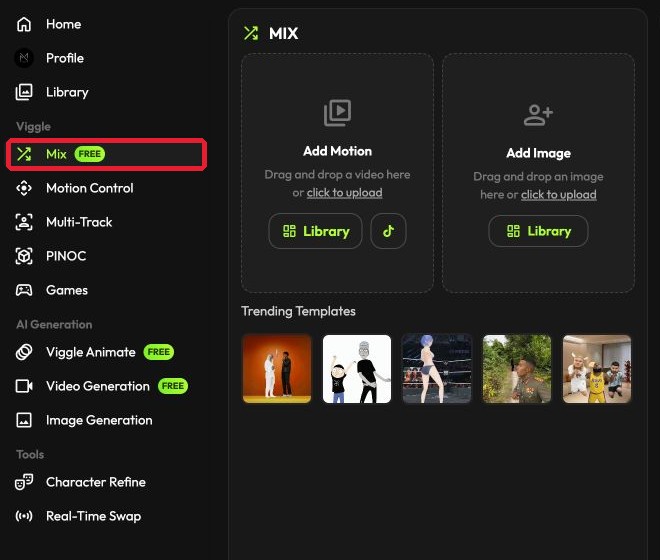Click the Real-Time Swap broadcast icon
The width and height of the screenshot is (660, 560).
pyautogui.click(x=24, y=516)
